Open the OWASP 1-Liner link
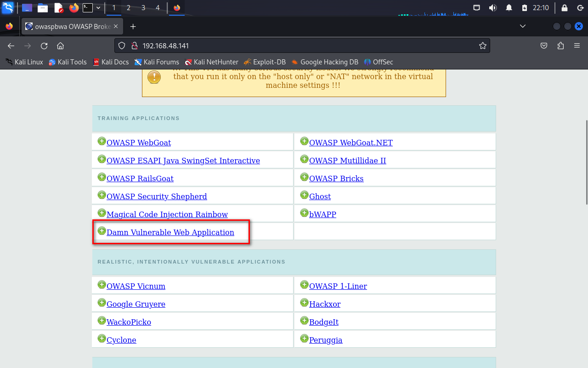Image resolution: width=588 pixels, height=368 pixels. (x=338, y=286)
